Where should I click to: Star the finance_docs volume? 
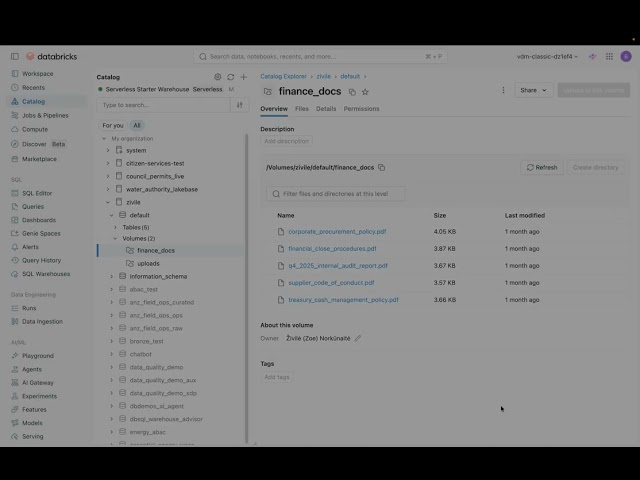[x=365, y=92]
